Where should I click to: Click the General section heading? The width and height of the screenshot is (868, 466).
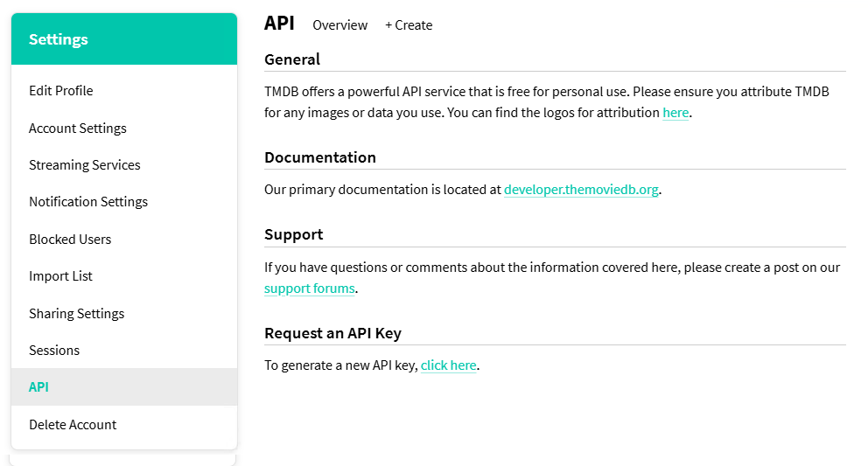point(292,59)
